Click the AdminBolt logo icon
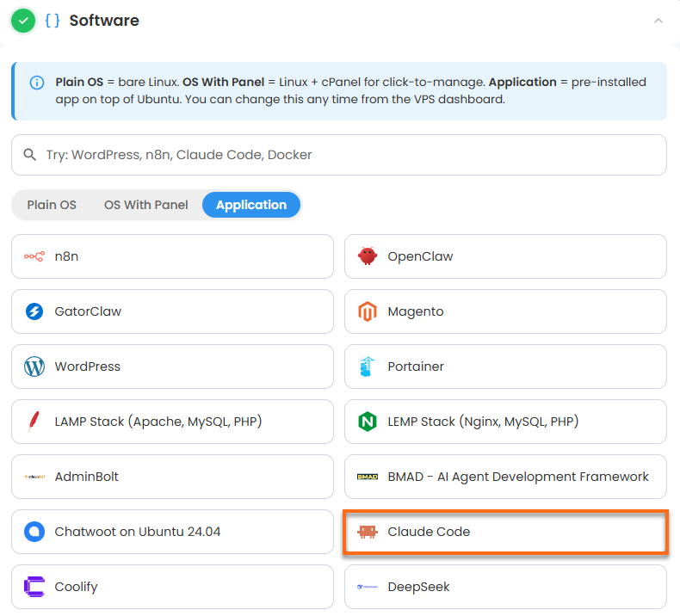Screen dimensions: 680x616 pyautogui.click(x=34, y=477)
